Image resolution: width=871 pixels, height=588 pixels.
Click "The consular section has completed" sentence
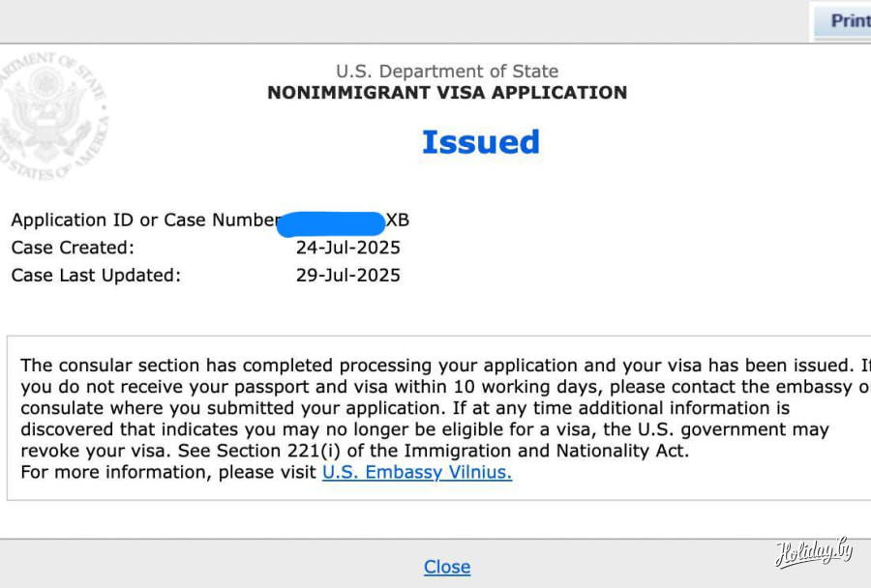click(174, 366)
